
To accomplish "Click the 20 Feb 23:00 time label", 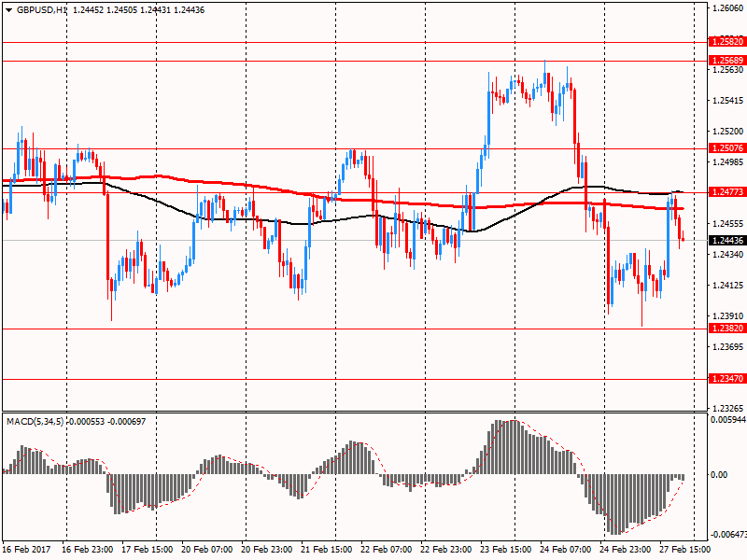I will [267, 550].
